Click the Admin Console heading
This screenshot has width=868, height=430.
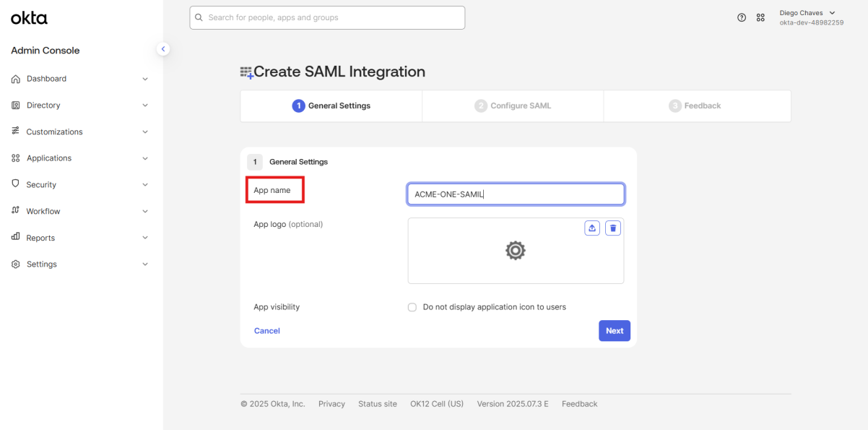[x=45, y=51]
